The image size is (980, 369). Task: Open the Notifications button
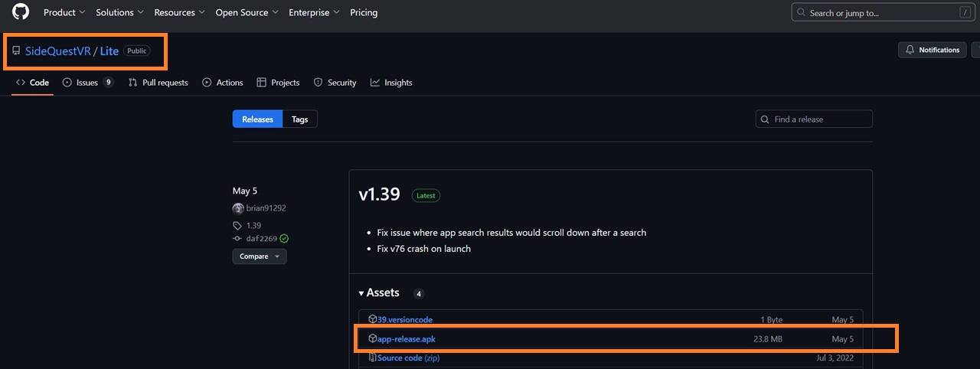(x=932, y=50)
